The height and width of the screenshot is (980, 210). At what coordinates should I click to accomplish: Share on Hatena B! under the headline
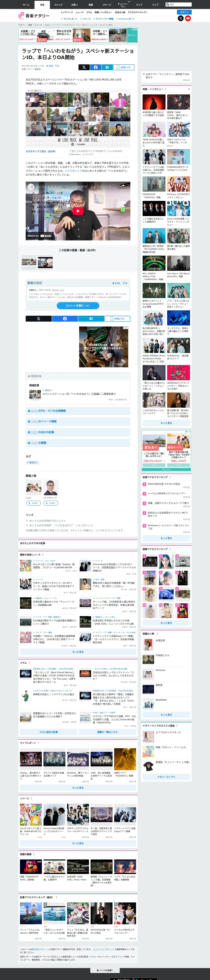pos(107,67)
